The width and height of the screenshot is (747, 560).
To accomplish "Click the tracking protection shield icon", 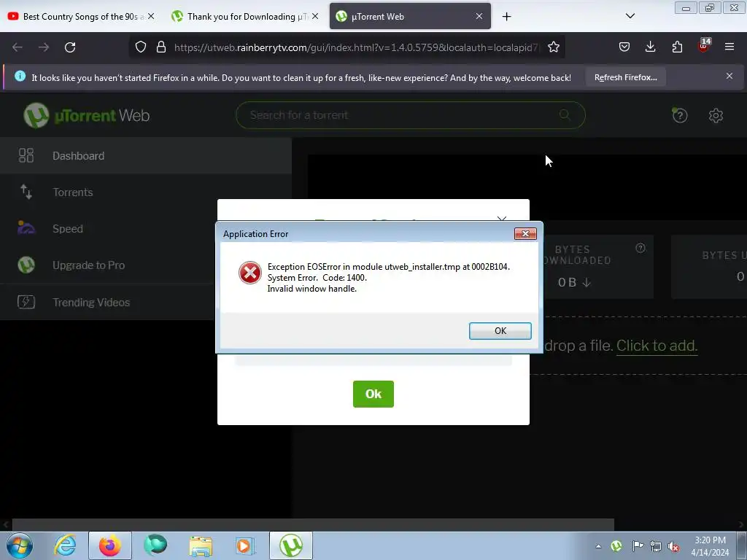I will tap(141, 47).
